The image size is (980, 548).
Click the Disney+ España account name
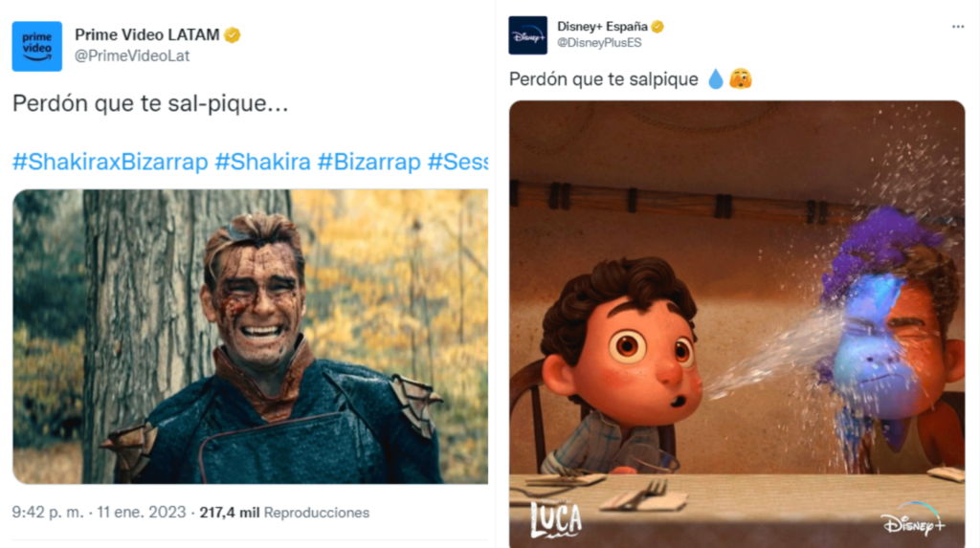[602, 26]
